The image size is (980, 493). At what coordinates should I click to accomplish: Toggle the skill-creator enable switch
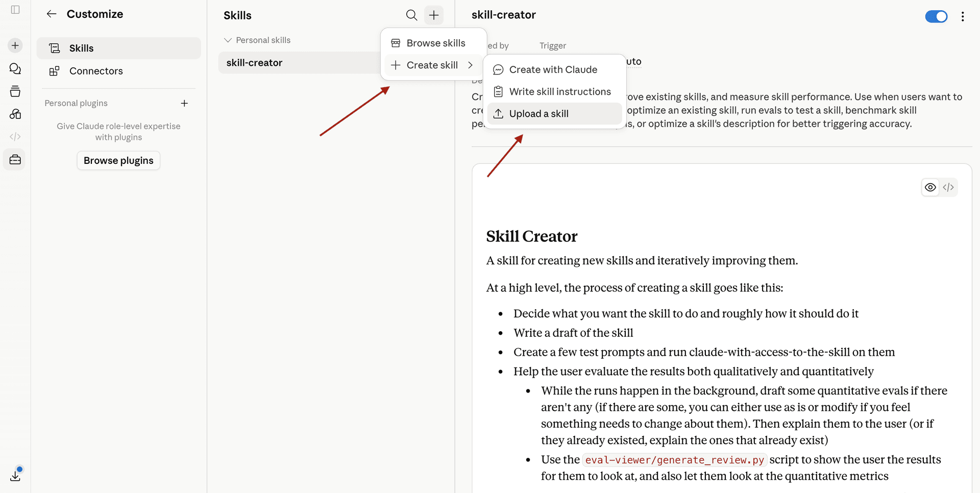(x=936, y=16)
